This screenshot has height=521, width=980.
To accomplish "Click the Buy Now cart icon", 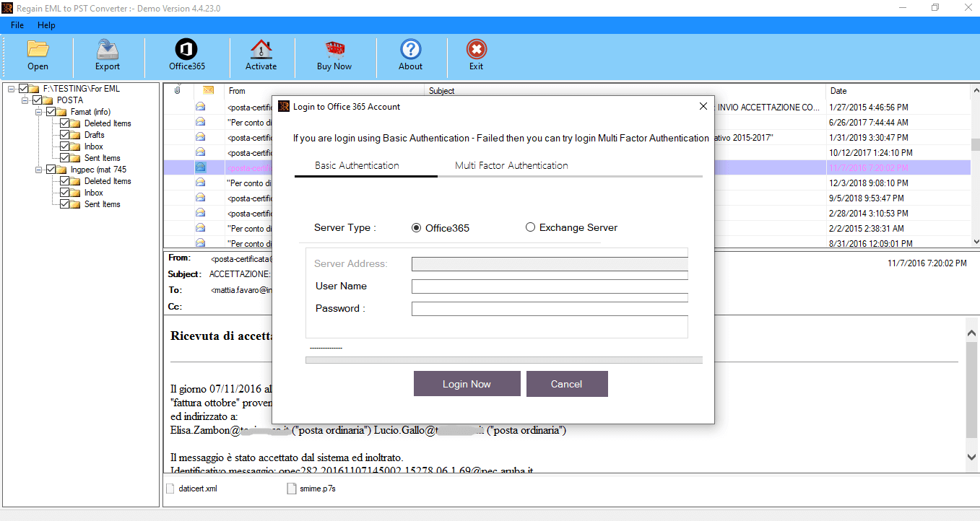I will point(334,49).
